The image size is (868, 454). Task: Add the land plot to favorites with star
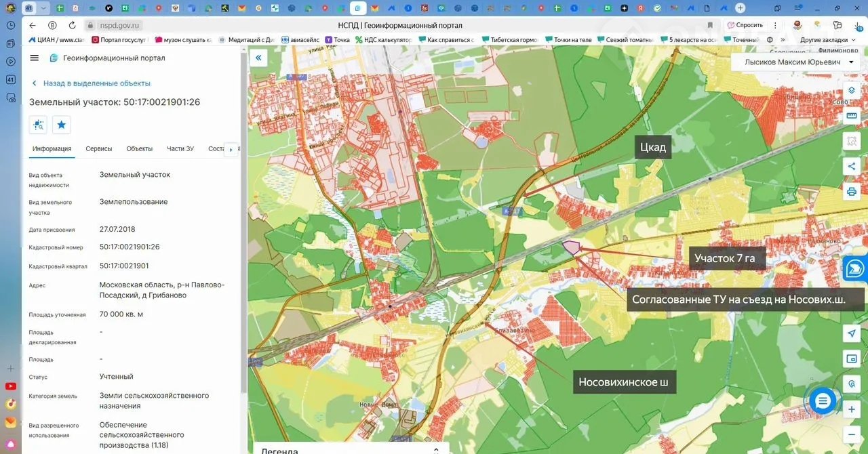[x=62, y=125]
